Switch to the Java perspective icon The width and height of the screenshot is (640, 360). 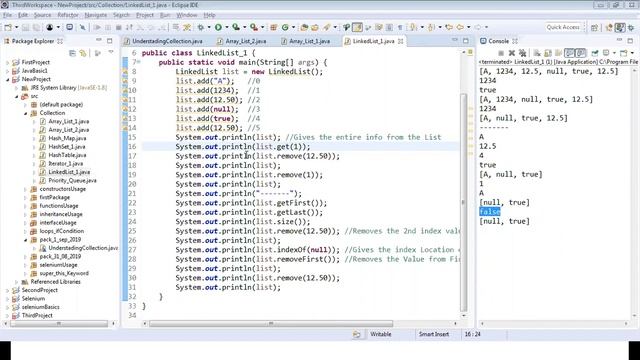[620, 27]
